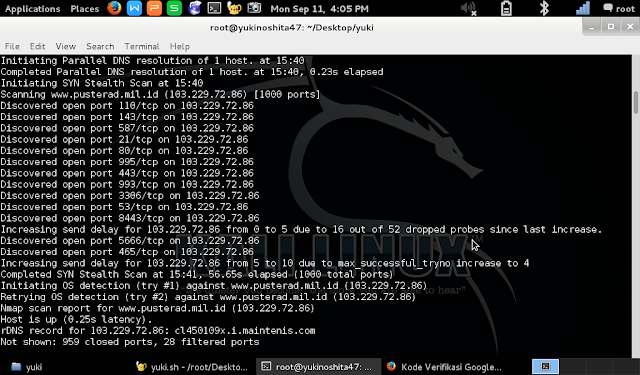Click the 'Discovered open port 5666/tcp' line
Screen dimensions: 640x375
pos(130,241)
